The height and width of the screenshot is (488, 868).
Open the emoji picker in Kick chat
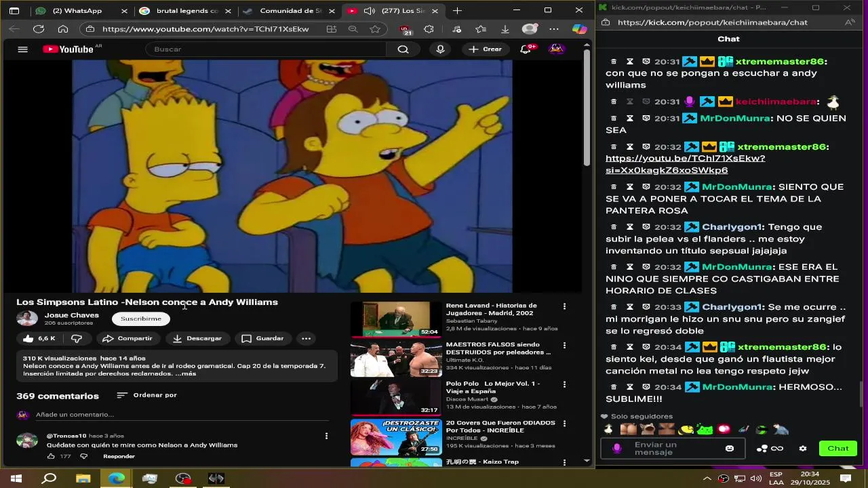click(730, 449)
